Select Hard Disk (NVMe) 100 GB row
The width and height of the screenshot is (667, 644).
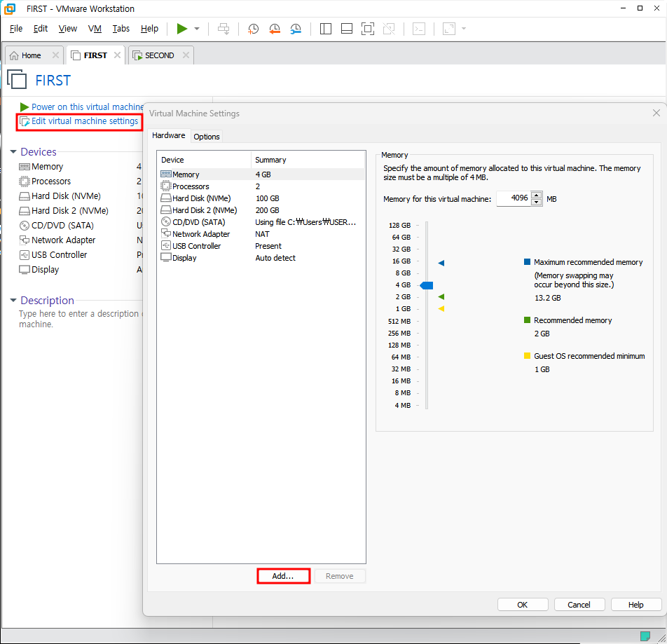[x=261, y=198]
